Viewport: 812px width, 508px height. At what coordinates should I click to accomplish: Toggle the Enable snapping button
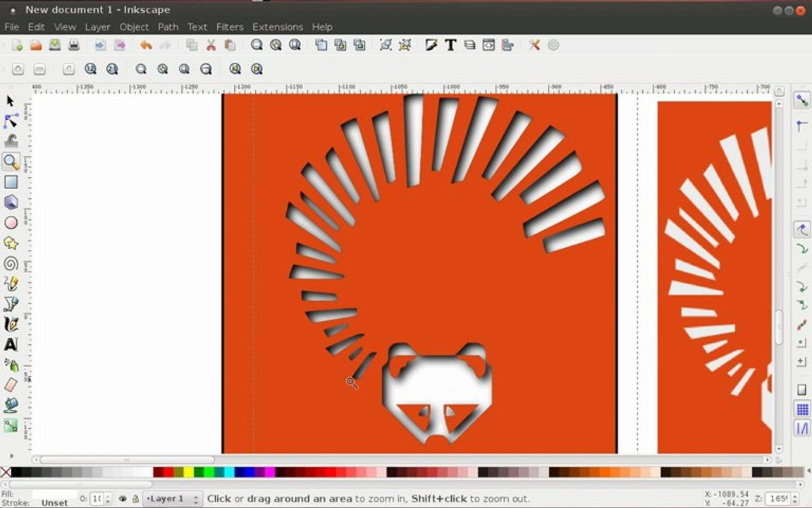[801, 100]
